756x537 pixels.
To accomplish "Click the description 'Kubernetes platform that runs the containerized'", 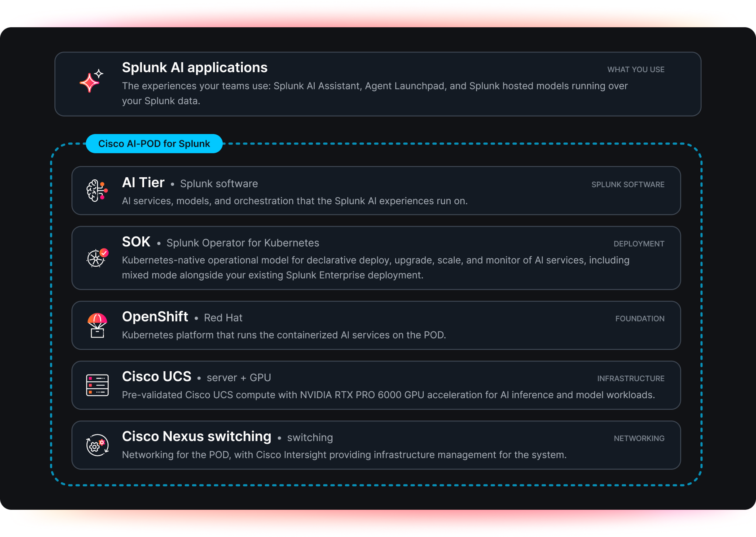I will tap(284, 335).
